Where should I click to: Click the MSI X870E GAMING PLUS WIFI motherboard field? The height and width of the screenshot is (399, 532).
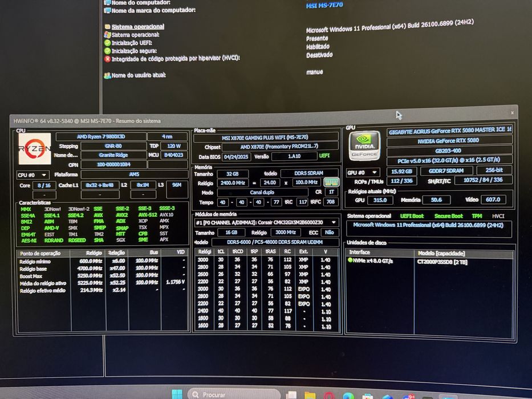[266, 137]
